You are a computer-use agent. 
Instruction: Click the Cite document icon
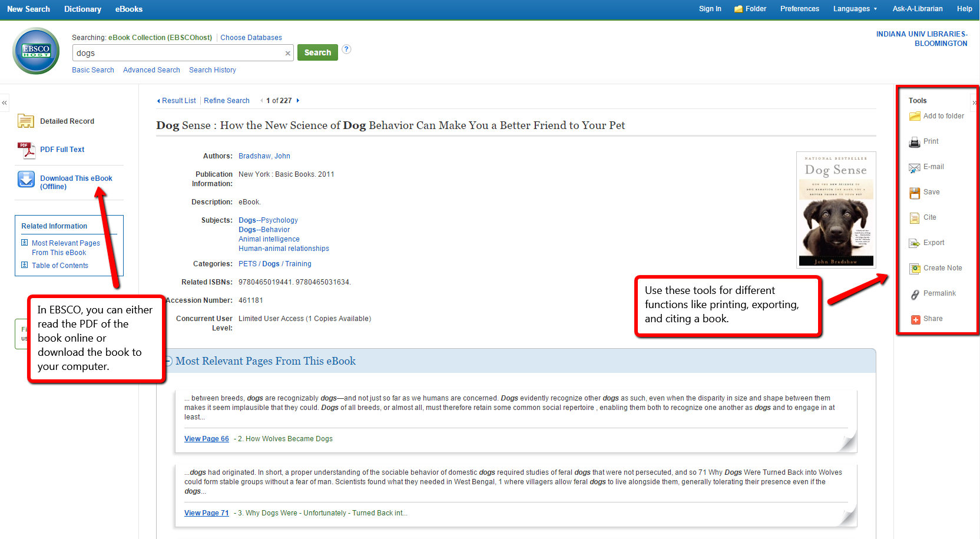pyautogui.click(x=915, y=218)
